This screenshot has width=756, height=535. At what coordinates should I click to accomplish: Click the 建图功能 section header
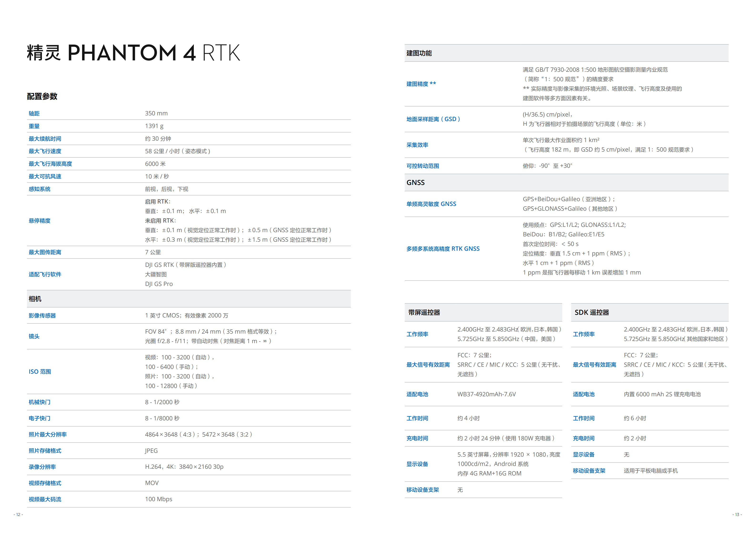click(x=567, y=53)
